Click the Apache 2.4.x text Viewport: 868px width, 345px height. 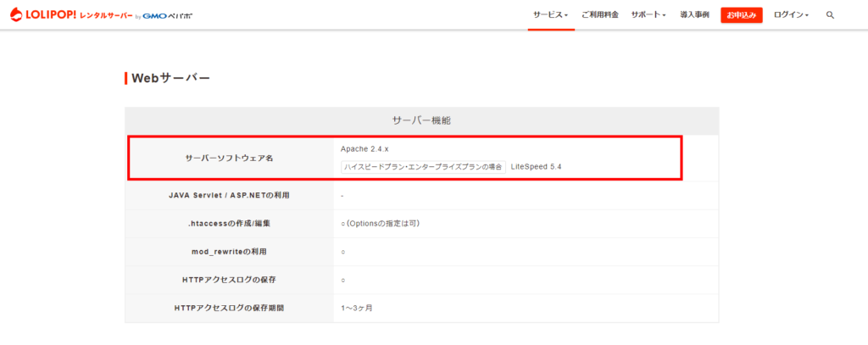pyautogui.click(x=364, y=149)
